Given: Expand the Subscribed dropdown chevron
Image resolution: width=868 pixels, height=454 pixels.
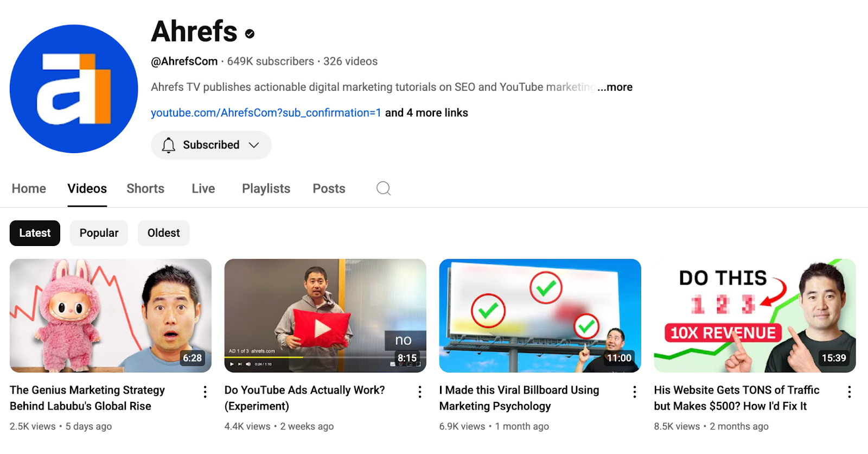Looking at the screenshot, I should (x=254, y=145).
